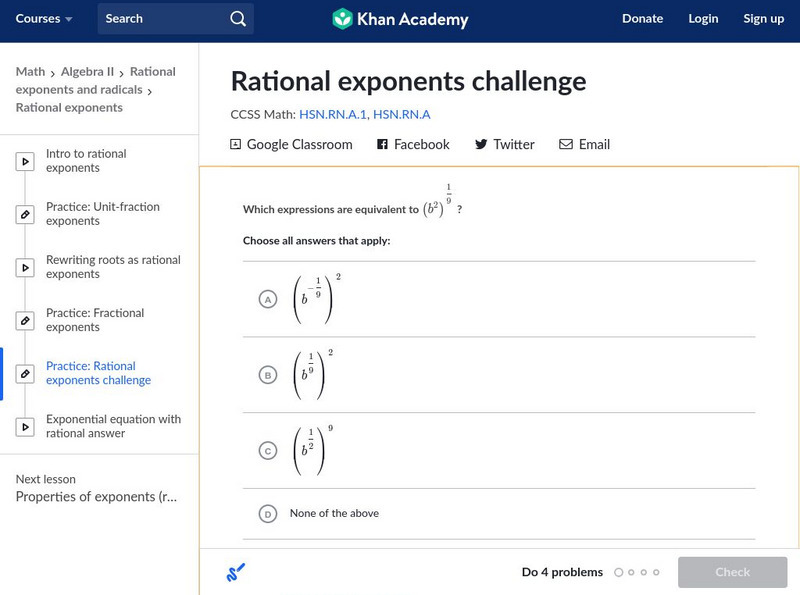The height and width of the screenshot is (595, 800).
Task: Click the Email envelope icon
Action: tap(566, 144)
